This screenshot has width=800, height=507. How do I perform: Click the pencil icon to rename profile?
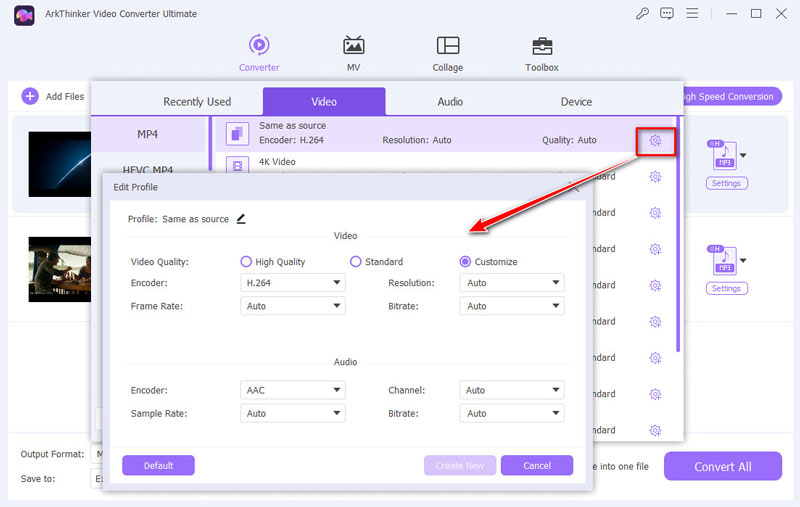(241, 219)
